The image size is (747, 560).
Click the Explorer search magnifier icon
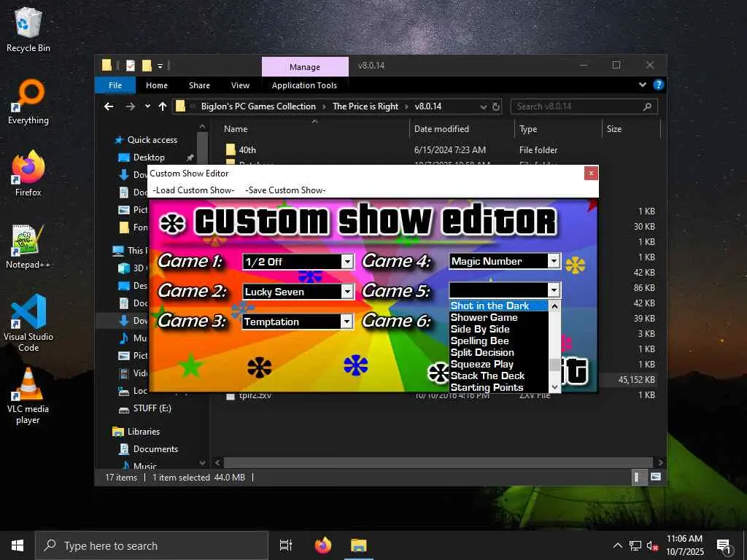click(x=647, y=106)
